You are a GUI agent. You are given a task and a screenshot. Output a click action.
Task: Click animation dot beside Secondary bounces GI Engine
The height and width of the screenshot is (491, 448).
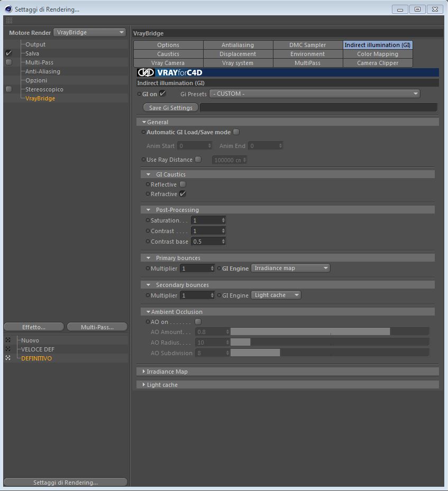220,295
